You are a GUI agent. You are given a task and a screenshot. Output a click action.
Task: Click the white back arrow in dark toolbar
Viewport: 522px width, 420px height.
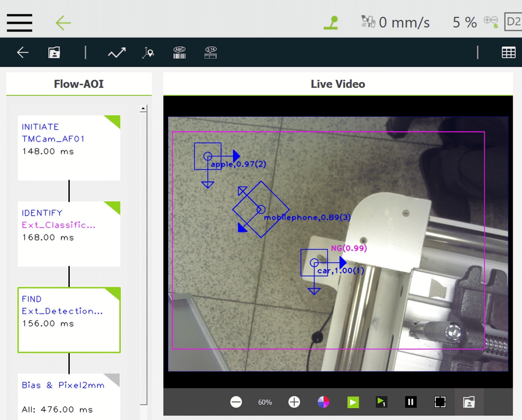coord(22,52)
